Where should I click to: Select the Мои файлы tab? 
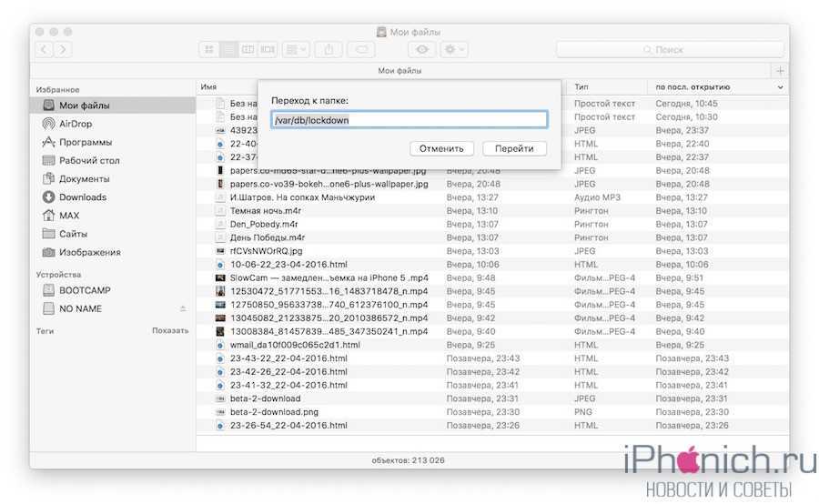[399, 70]
